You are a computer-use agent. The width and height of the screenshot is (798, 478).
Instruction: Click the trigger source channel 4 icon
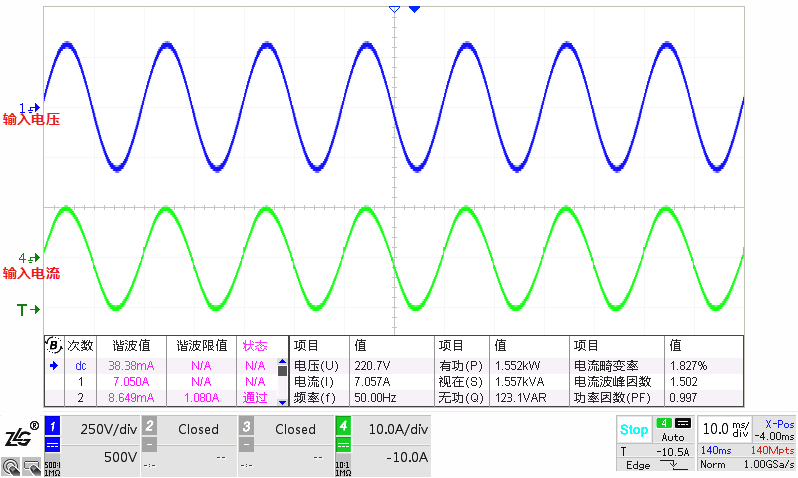[x=664, y=423]
